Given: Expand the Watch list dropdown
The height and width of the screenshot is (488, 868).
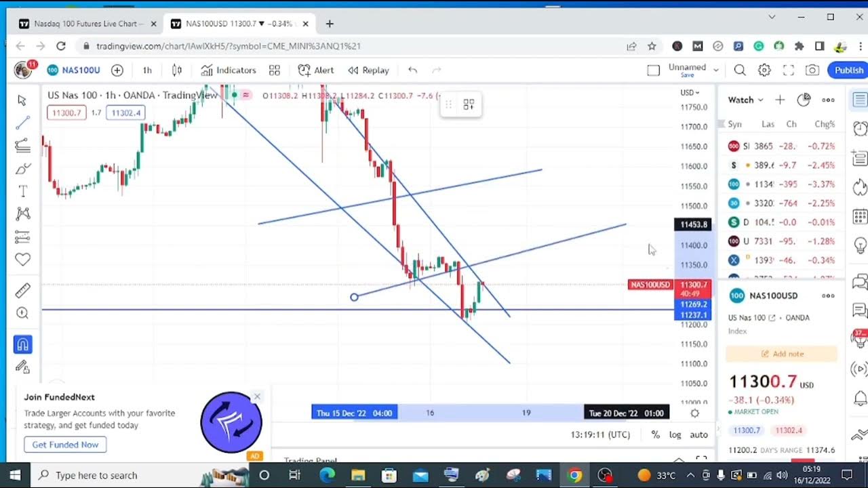Looking at the screenshot, I should click(x=743, y=100).
